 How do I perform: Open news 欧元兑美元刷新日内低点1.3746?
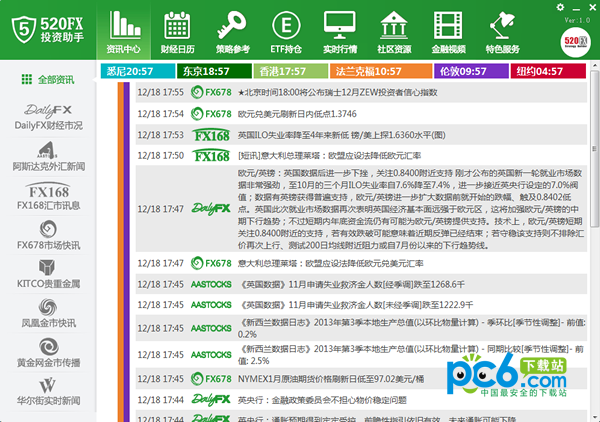(x=297, y=114)
